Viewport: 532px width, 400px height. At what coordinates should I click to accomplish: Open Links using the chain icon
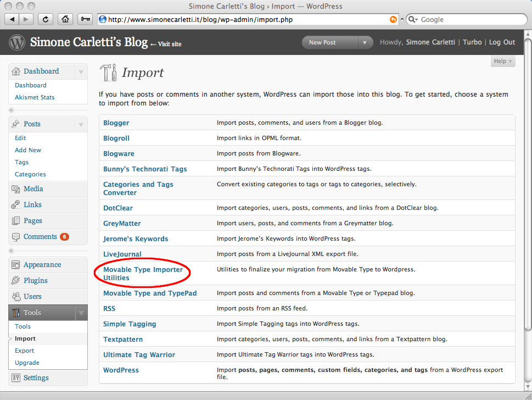(16, 204)
